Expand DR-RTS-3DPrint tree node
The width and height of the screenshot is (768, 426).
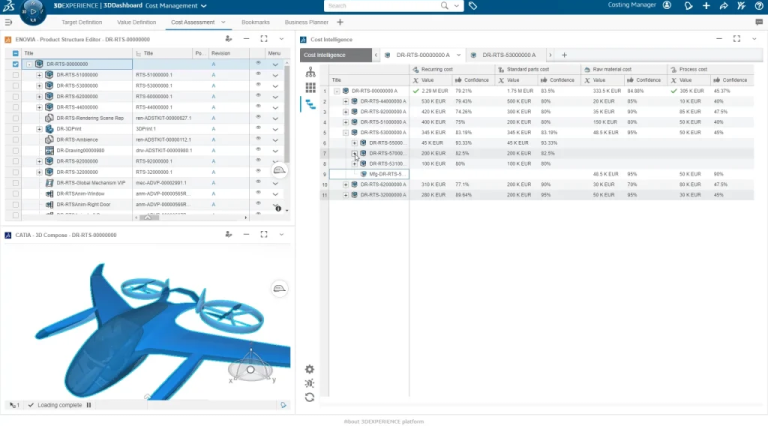pyautogui.click(x=39, y=129)
